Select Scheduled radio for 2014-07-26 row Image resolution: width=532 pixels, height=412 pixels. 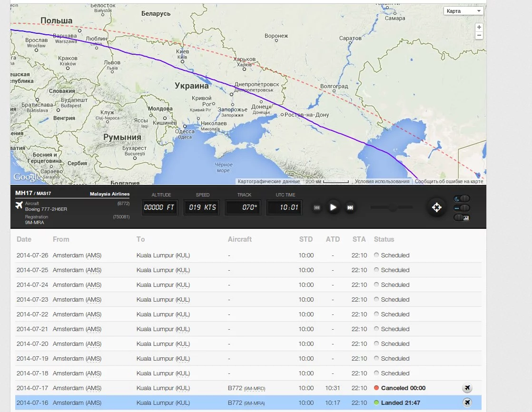coord(376,255)
